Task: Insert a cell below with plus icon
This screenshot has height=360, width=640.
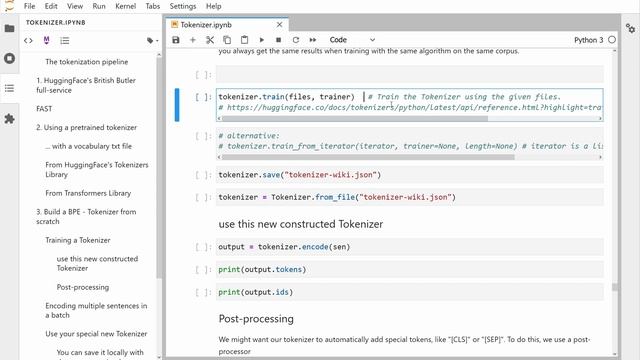Action: click(x=193, y=40)
